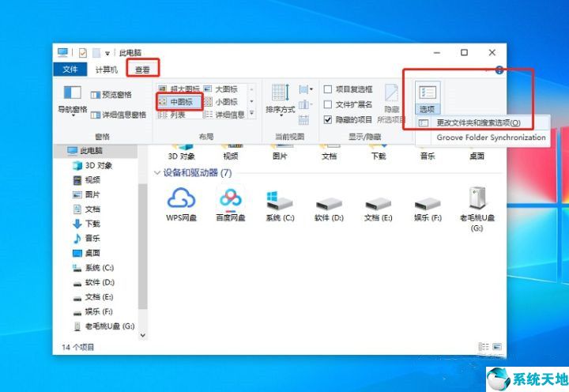Select 中图标 layout

pos(179,102)
